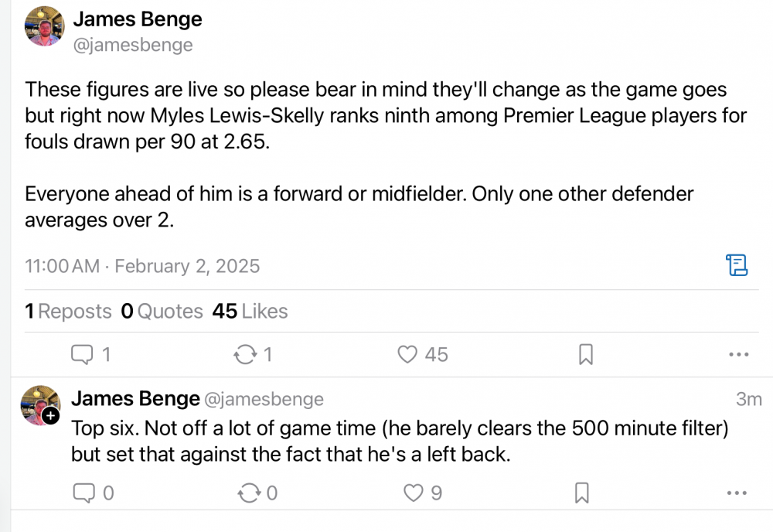The image size is (773, 532).
Task: View the 45 Likes list
Action: click(x=250, y=312)
